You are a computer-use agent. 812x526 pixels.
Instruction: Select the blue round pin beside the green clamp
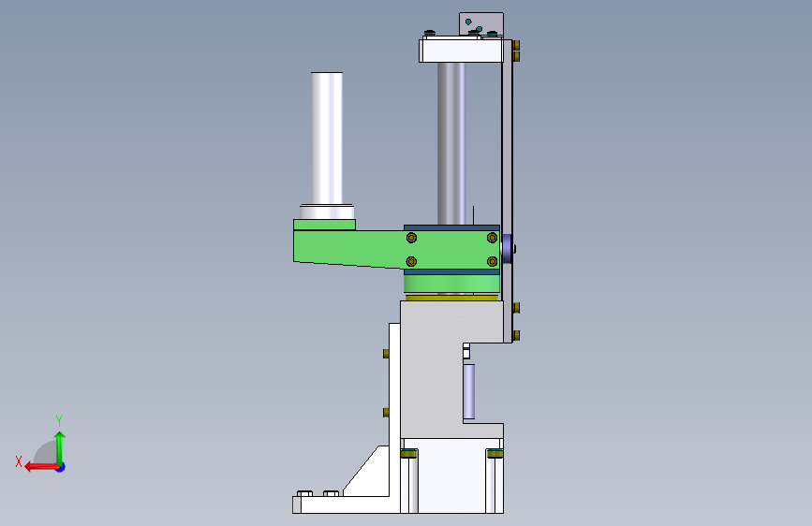[508, 247]
